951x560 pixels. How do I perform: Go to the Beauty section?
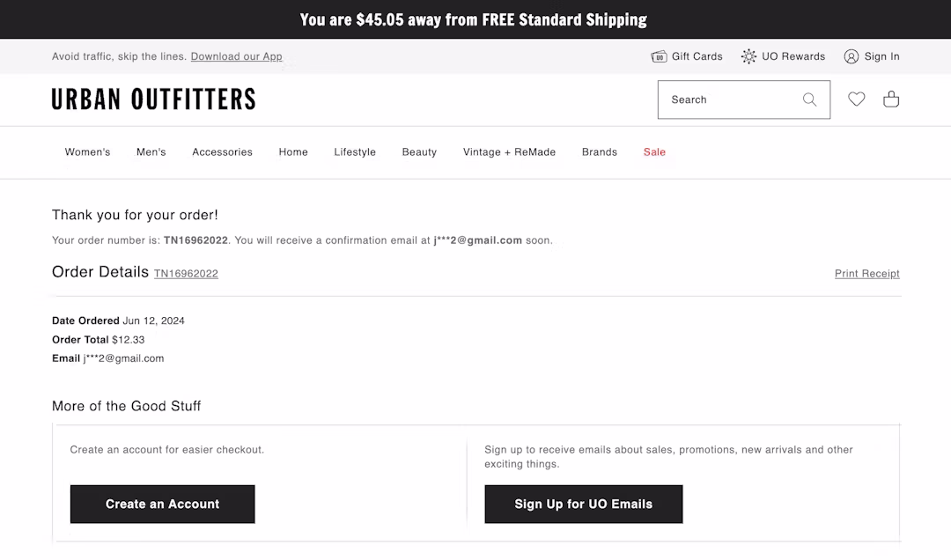point(419,152)
